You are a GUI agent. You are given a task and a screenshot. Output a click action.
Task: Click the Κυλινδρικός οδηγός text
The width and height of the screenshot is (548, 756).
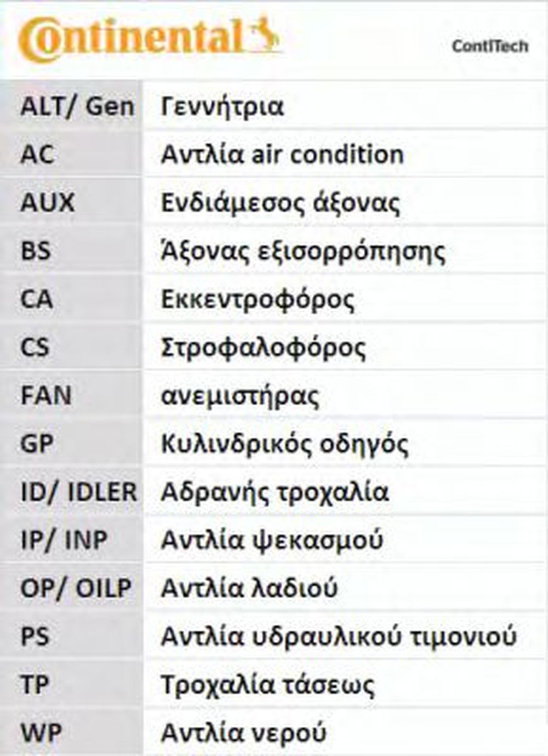tap(284, 444)
